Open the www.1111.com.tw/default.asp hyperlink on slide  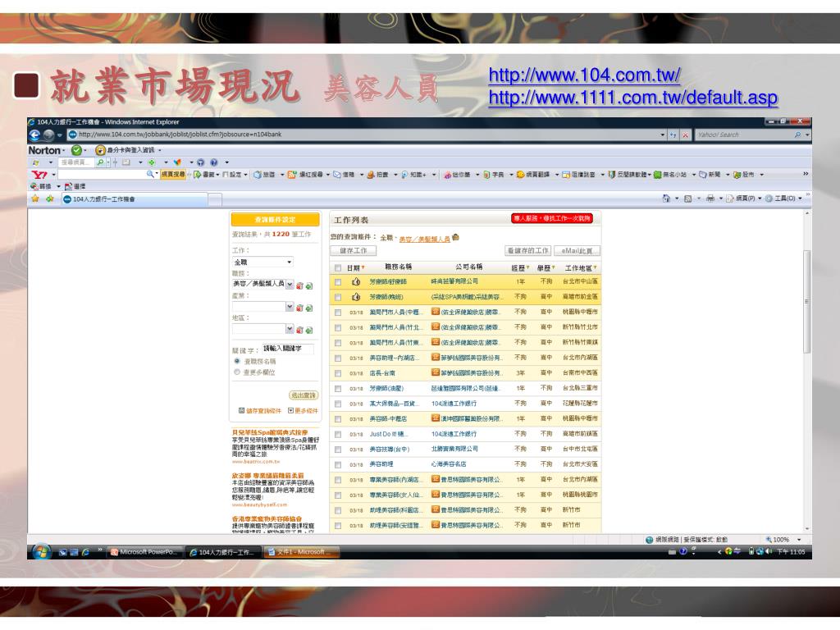pos(632,98)
